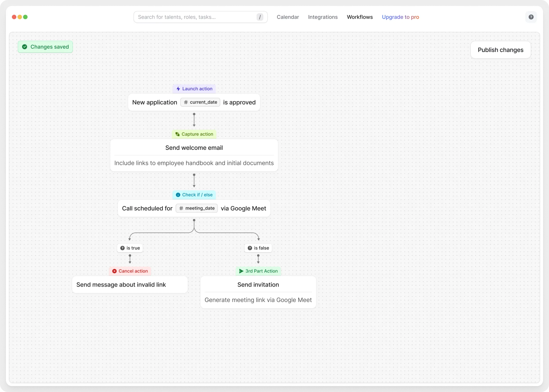Click the green play 3rd Part Action icon
Viewport: 549px width, 392px height.
(x=241, y=271)
